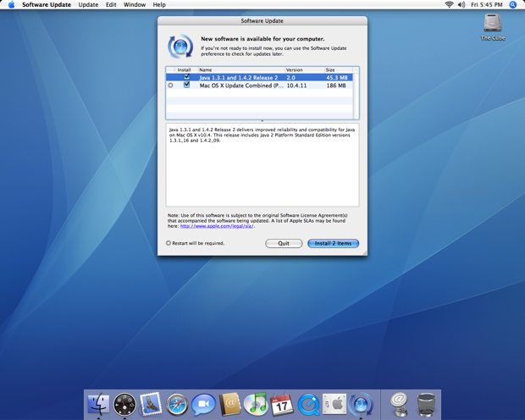525x420 pixels.
Task: Open the Edit menu
Action: [x=111, y=5]
